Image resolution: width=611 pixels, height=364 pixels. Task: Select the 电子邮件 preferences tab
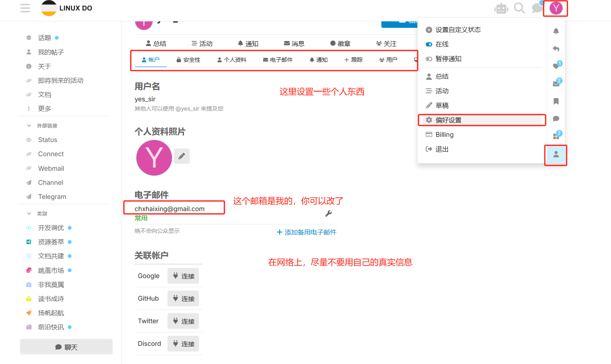(x=278, y=60)
